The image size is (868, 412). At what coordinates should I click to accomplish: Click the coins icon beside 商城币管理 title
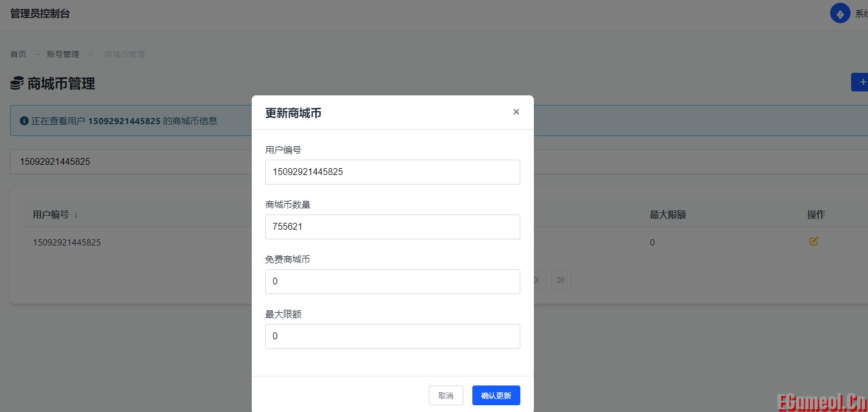16,83
